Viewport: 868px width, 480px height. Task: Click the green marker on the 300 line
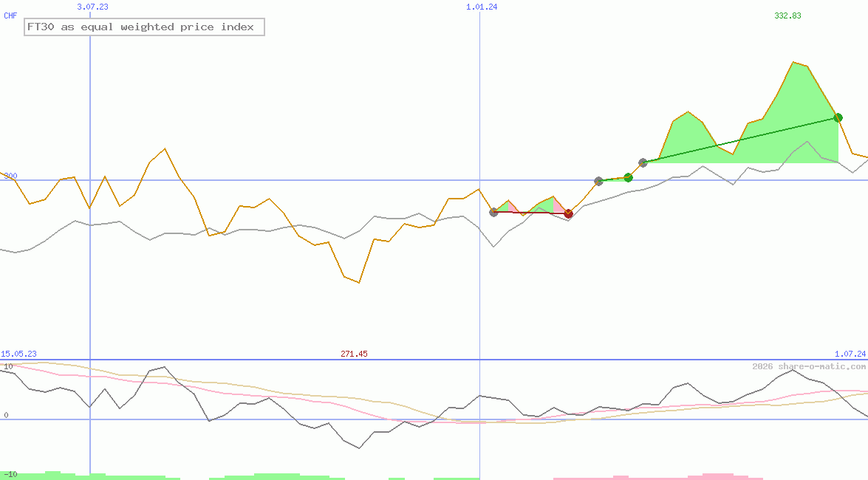(x=629, y=178)
